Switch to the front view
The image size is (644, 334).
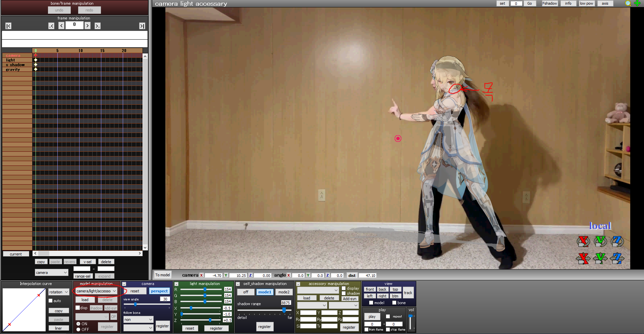[370, 289]
